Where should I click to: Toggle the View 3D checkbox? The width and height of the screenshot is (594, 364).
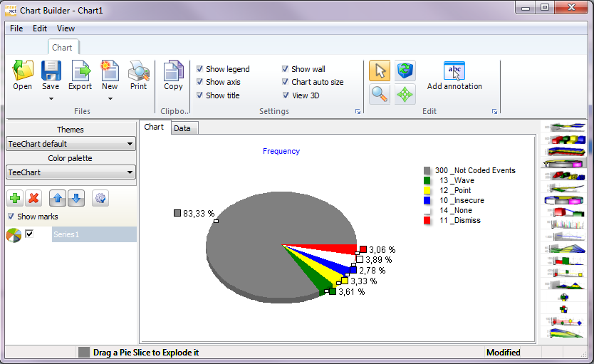286,95
